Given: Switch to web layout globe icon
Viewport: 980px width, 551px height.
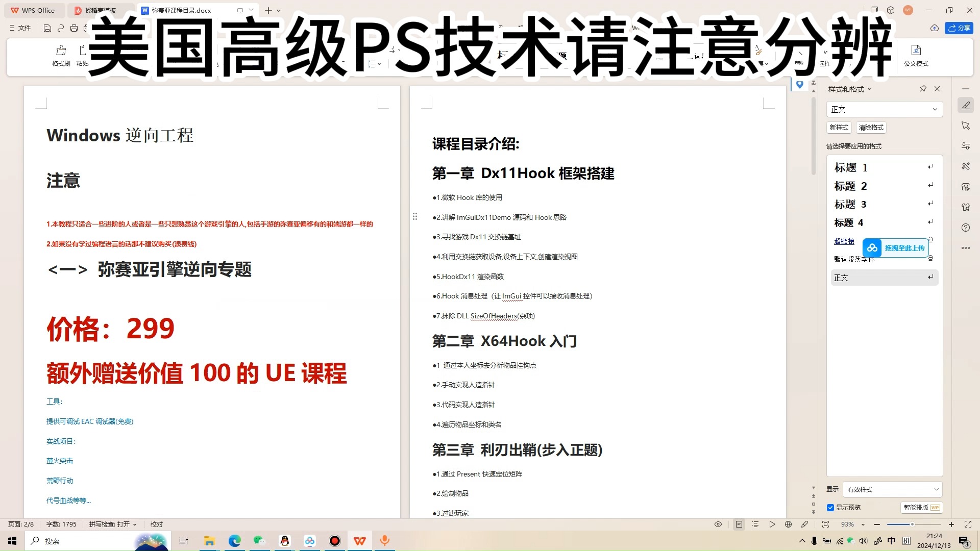Looking at the screenshot, I should pos(789,524).
